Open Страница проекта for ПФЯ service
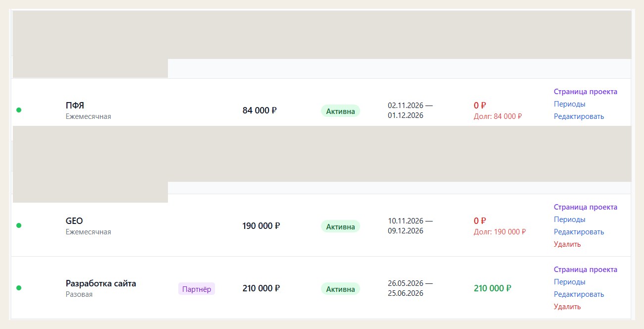Image resolution: width=644 pixels, height=329 pixels. [586, 92]
